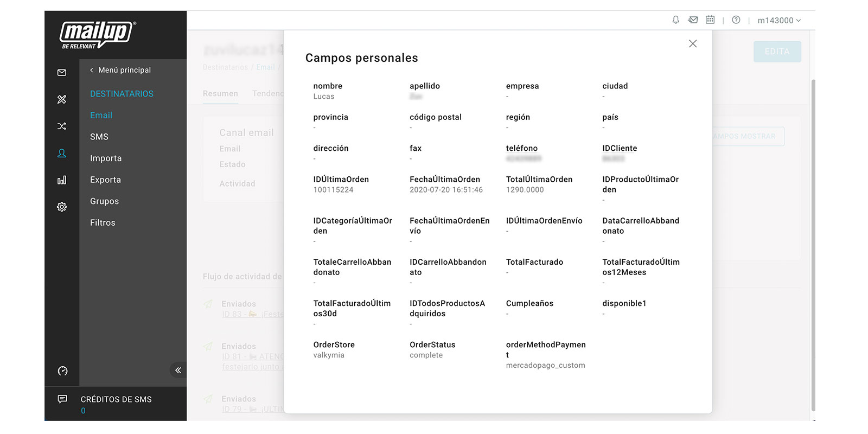Click the disponible1 field label
This screenshot has height=434, width=868.
coord(624,303)
